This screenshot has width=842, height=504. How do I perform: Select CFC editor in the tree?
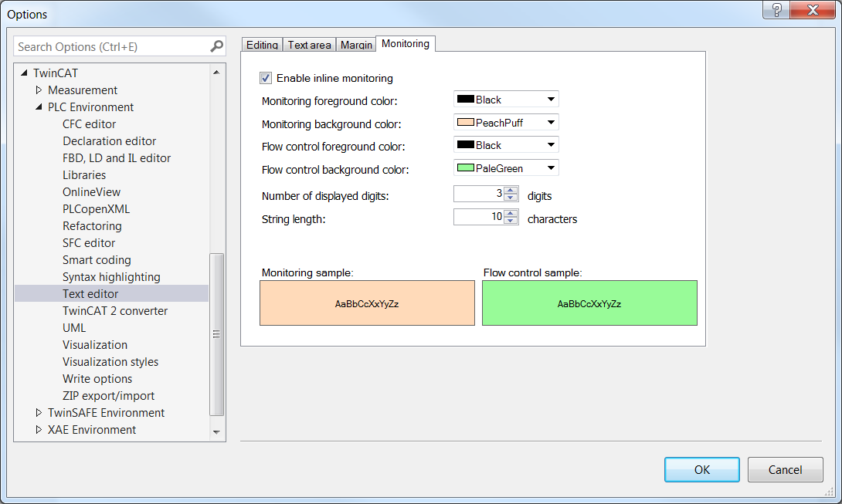point(89,124)
